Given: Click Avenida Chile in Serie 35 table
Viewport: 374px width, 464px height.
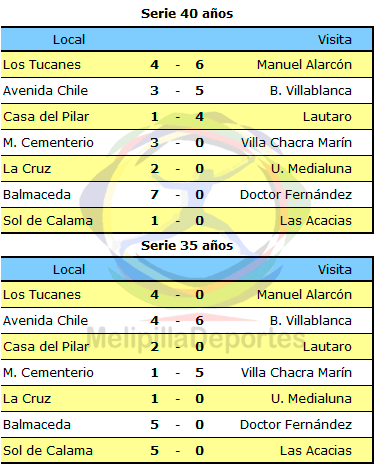Looking at the screenshot, I should click(x=45, y=321).
